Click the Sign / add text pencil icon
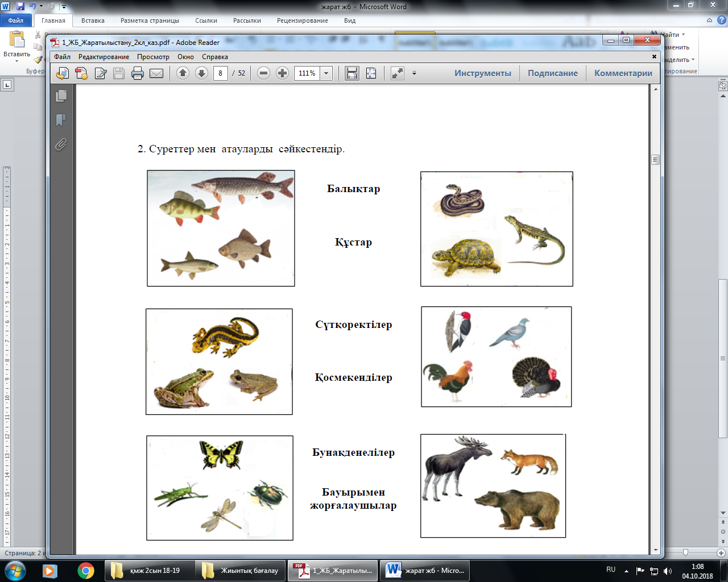This screenshot has width=728, height=582. (x=101, y=73)
